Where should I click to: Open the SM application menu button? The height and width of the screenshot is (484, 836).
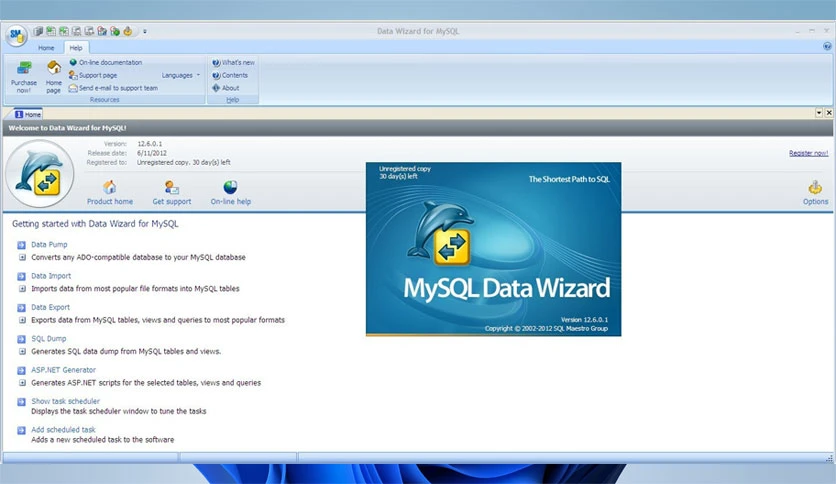(x=17, y=35)
